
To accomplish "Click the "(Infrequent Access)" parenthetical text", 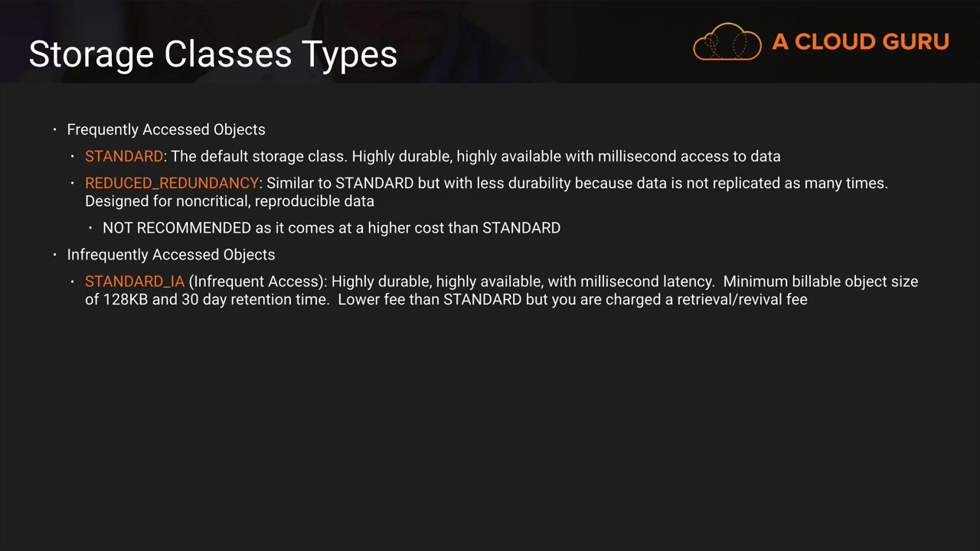I will coord(258,282).
